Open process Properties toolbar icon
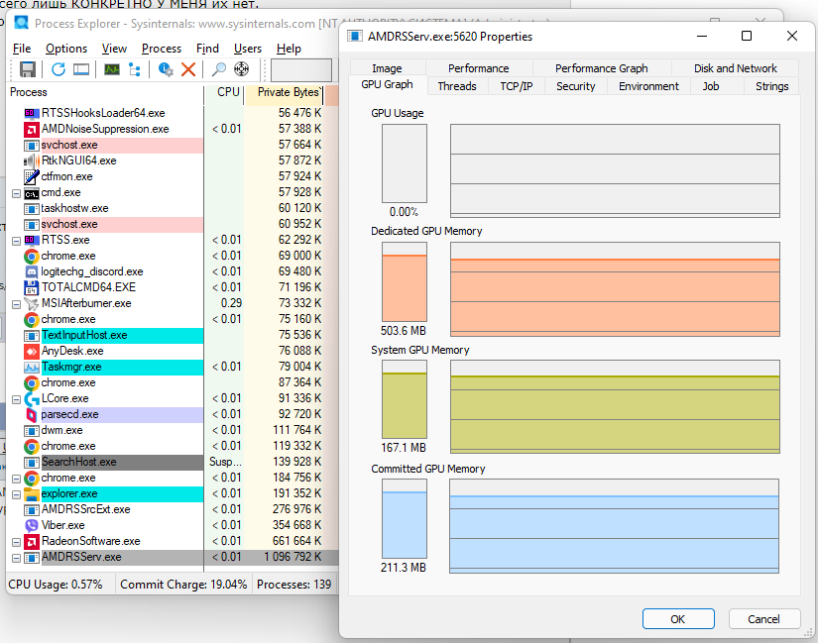 166,69
